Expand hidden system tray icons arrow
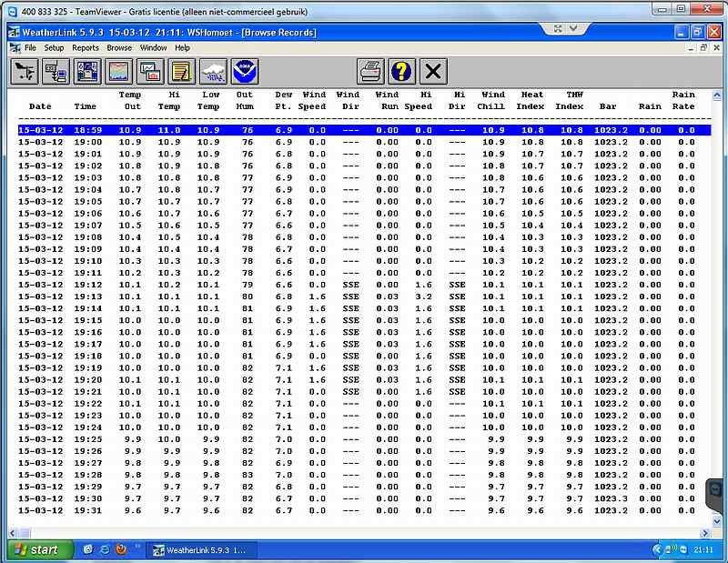This screenshot has width=728, height=563. (x=657, y=550)
